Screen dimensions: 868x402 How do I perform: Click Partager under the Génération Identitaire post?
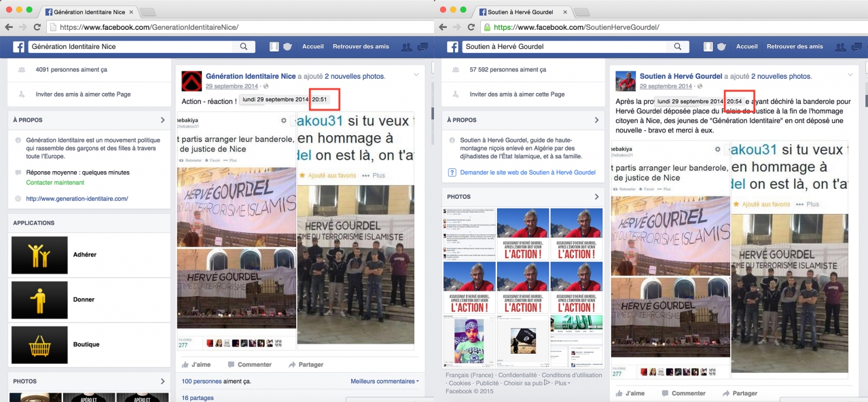(x=306, y=365)
